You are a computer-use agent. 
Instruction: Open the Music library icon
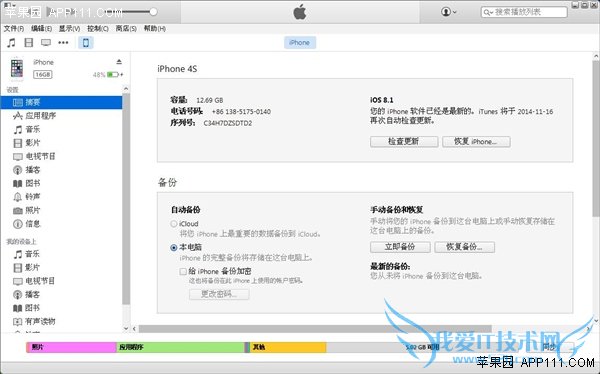click(x=11, y=42)
